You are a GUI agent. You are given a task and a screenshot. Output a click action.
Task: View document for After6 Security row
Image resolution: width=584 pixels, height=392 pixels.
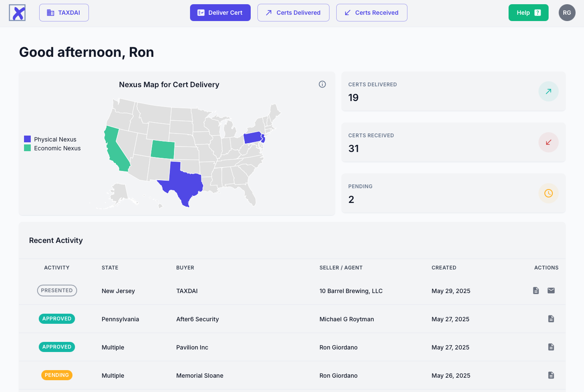551,319
